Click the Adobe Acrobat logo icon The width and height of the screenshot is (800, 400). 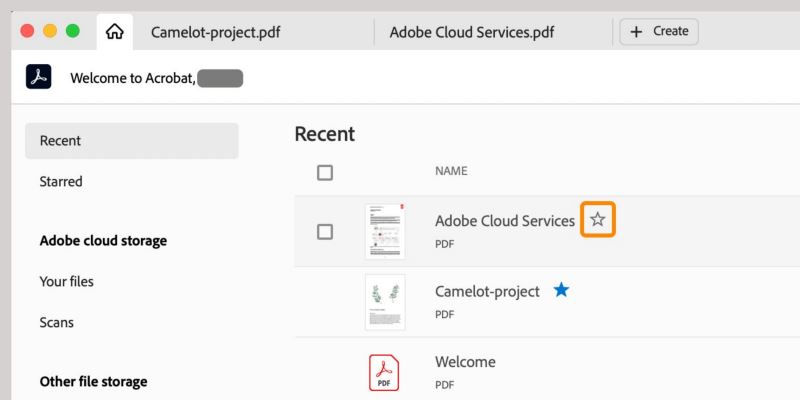click(x=39, y=77)
